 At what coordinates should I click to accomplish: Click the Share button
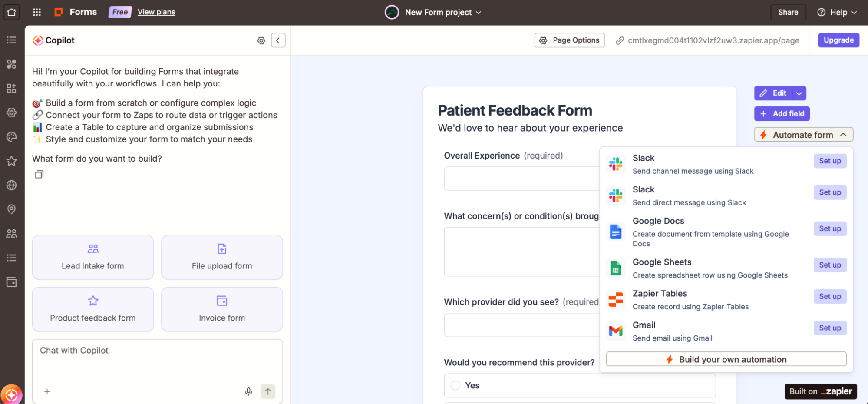[x=788, y=12]
